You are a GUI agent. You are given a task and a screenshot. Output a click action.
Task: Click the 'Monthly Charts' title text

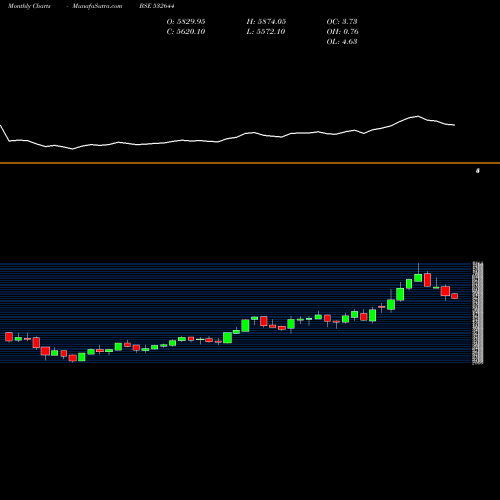pyautogui.click(x=29, y=6)
